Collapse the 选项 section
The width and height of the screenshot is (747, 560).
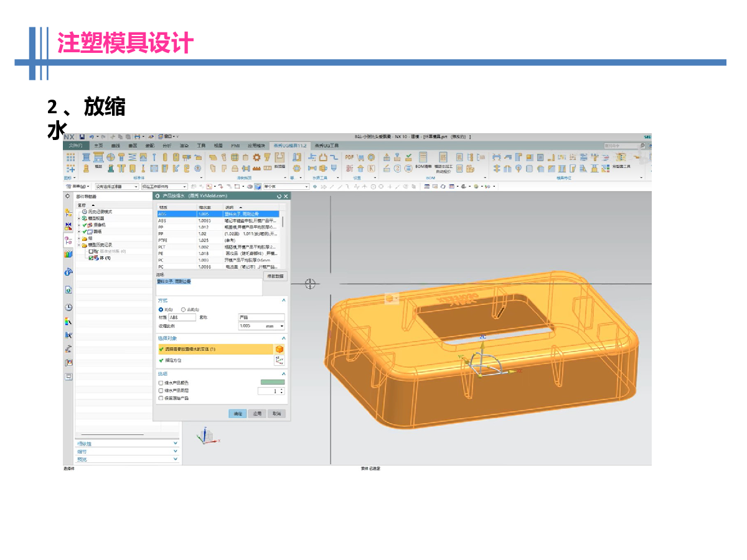[284, 374]
